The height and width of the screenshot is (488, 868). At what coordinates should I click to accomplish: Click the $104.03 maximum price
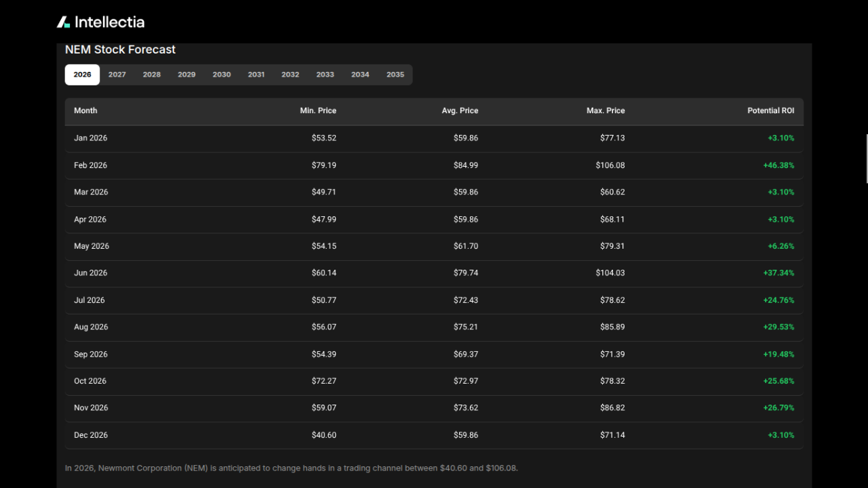610,273
